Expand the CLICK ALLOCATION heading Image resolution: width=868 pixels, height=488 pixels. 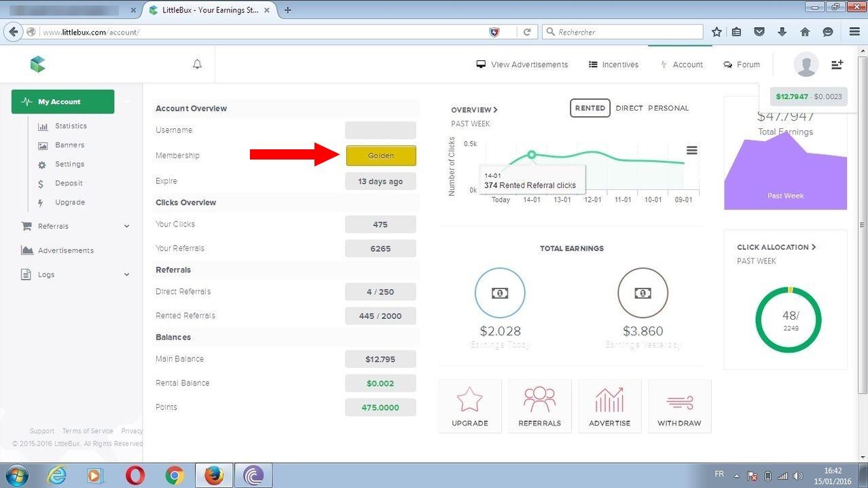[776, 247]
